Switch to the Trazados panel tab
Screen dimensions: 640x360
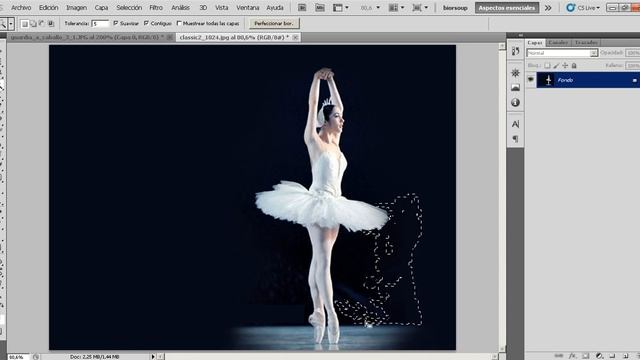586,42
